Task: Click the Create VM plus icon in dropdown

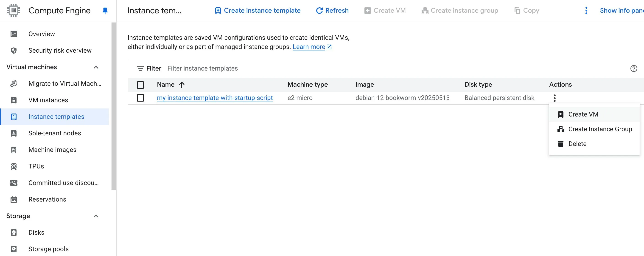Action: pyautogui.click(x=560, y=114)
